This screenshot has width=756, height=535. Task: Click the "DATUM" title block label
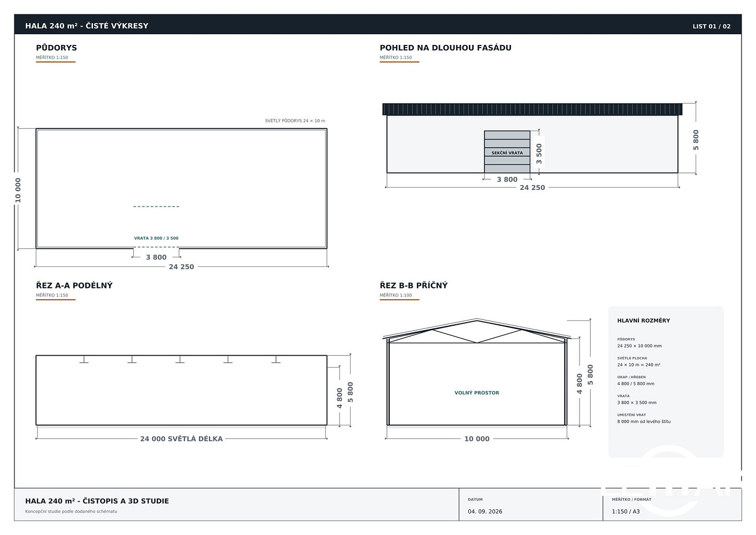coord(475,500)
